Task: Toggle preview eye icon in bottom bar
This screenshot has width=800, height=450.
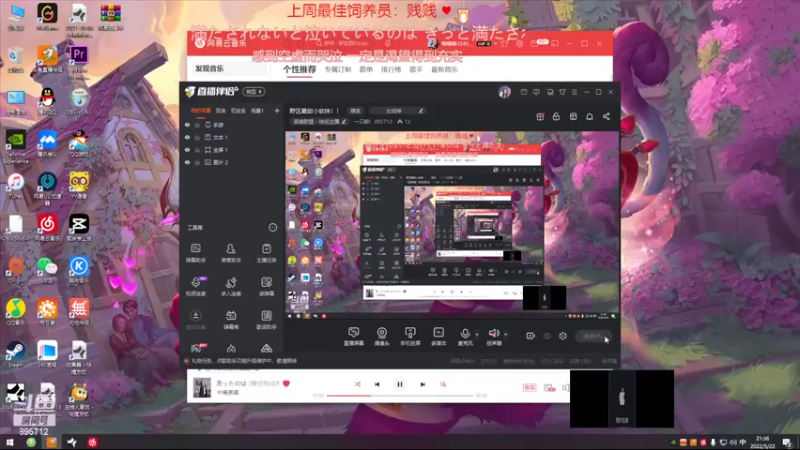Action: pos(547,336)
